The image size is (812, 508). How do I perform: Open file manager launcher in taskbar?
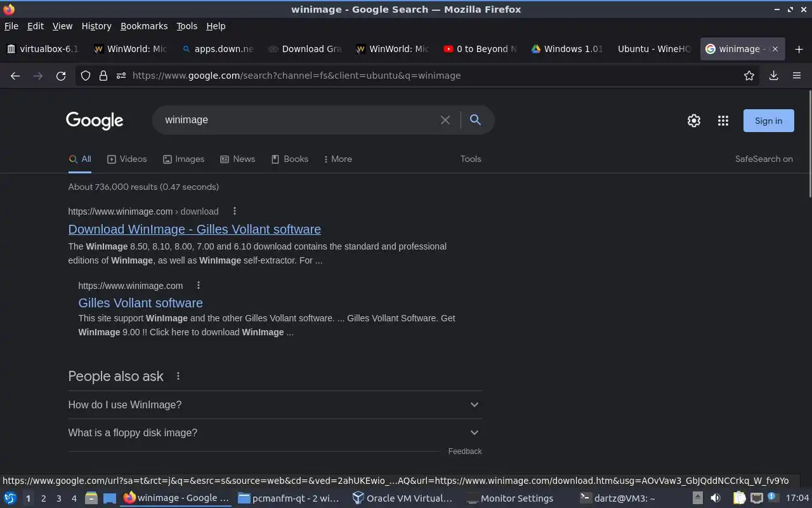[x=91, y=498]
